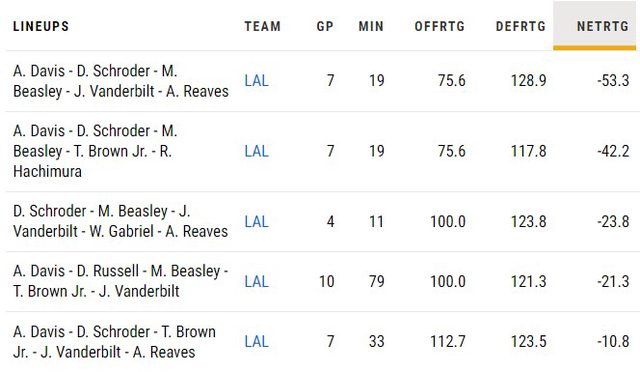Click the MIN column header
The width and height of the screenshot is (640, 372).
[x=371, y=27]
